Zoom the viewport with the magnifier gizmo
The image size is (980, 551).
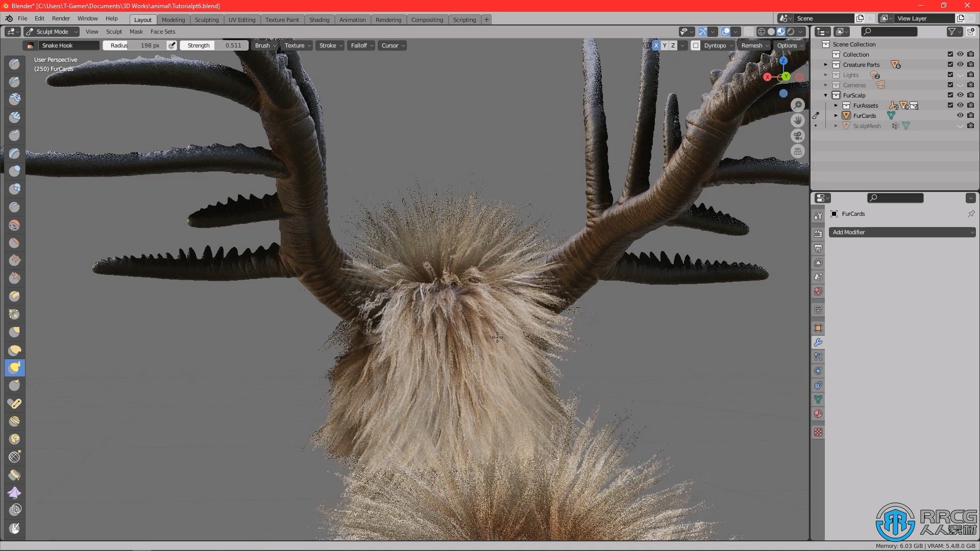pyautogui.click(x=798, y=105)
